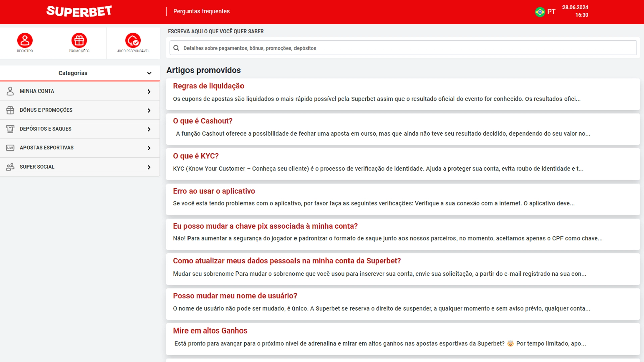Click the Regras de liquidação description text
The height and width of the screenshot is (362, 644).
pyautogui.click(x=377, y=99)
